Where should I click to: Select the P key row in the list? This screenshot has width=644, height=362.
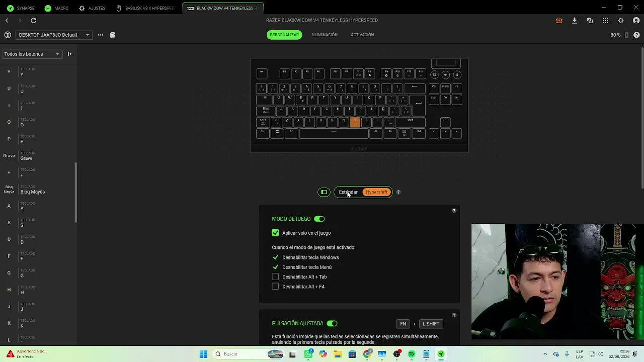click(x=38, y=139)
